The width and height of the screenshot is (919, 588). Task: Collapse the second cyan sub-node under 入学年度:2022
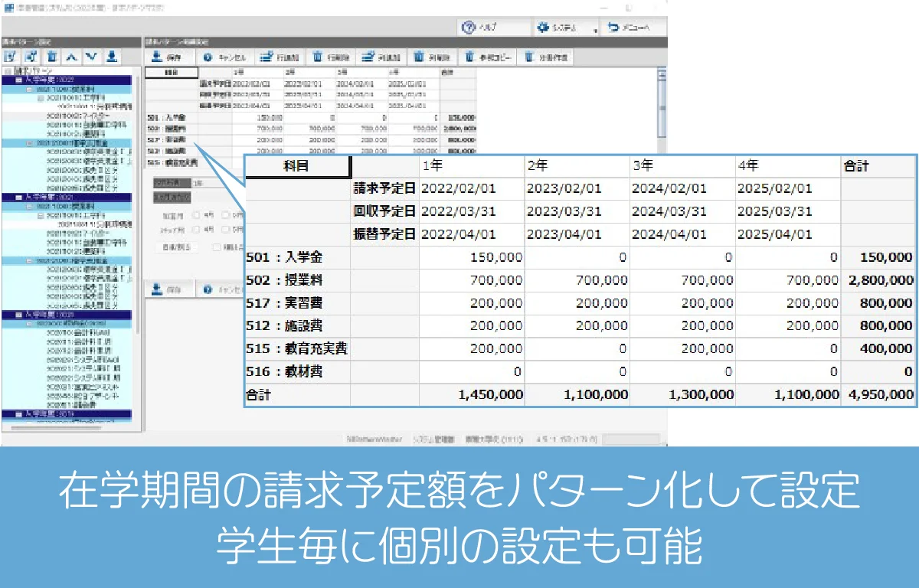[x=28, y=143]
